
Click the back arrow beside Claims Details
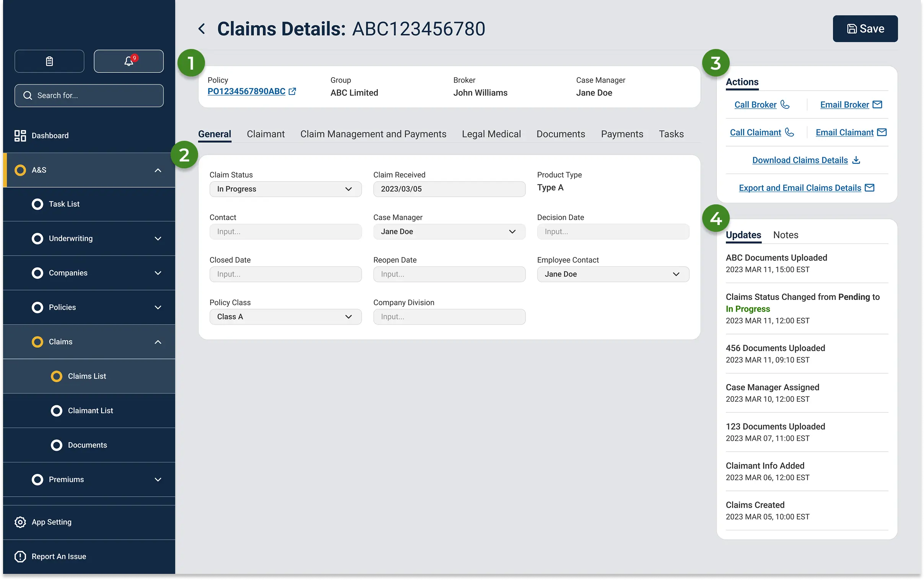(x=202, y=29)
